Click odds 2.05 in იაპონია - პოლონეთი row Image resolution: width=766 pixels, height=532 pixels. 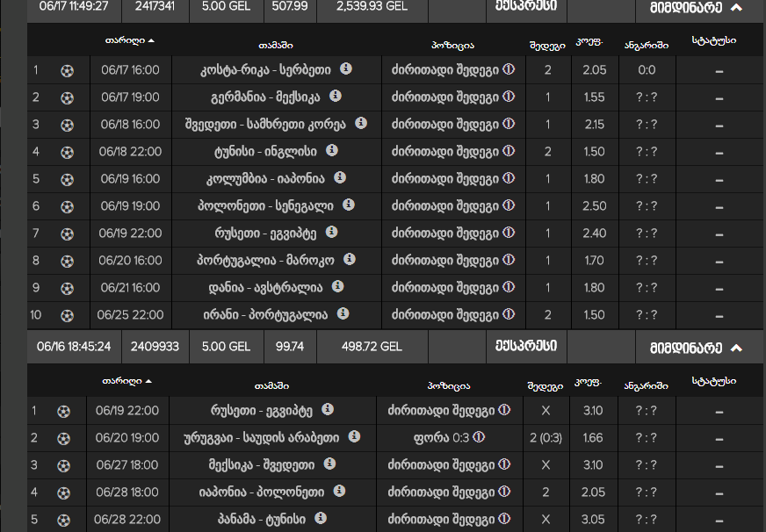[x=593, y=492]
